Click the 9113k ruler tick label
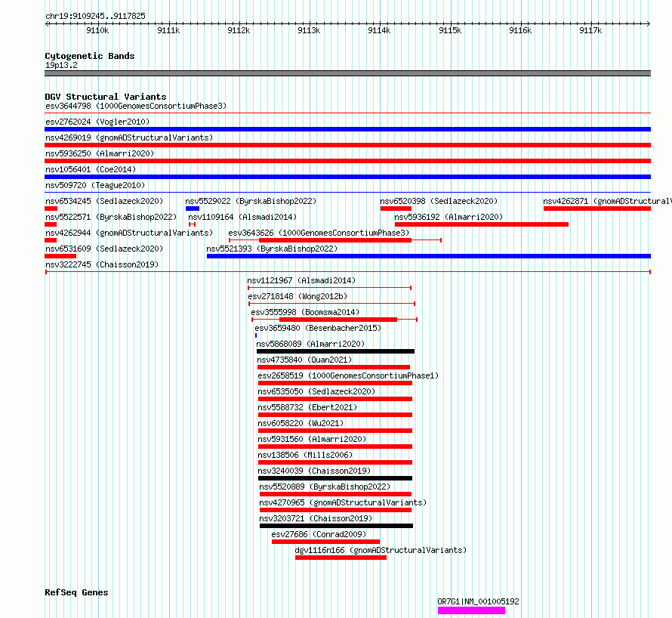This screenshot has width=672, height=618. [309, 30]
